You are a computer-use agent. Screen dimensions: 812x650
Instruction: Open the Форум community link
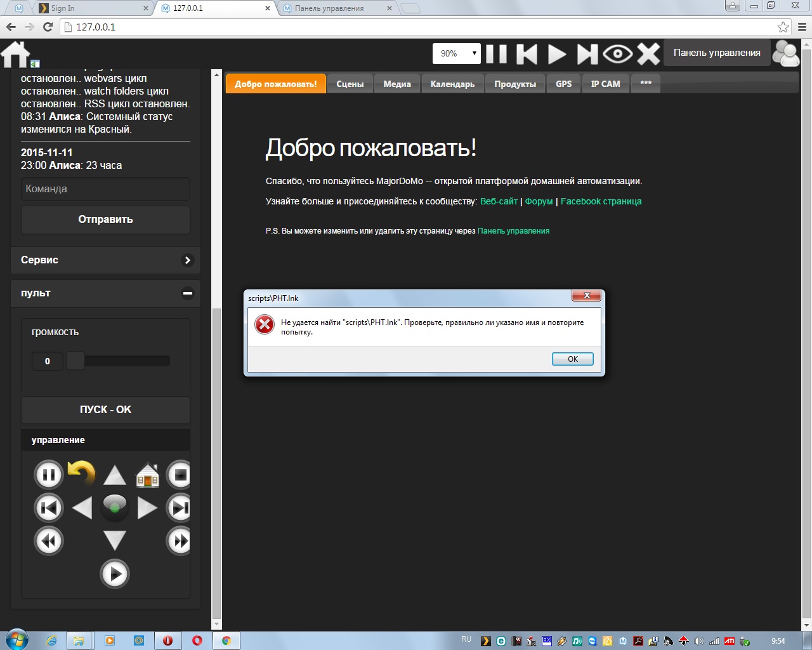coord(539,201)
